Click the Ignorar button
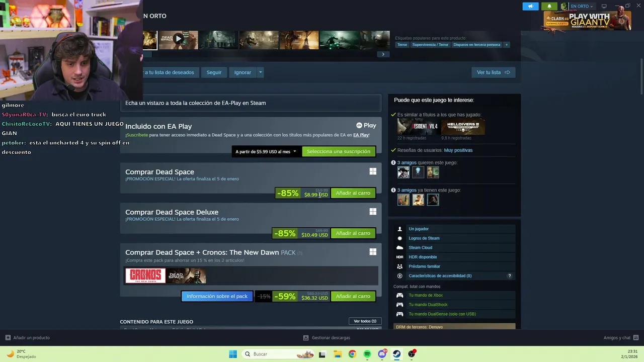Image resolution: width=644 pixels, height=362 pixels. (x=243, y=72)
